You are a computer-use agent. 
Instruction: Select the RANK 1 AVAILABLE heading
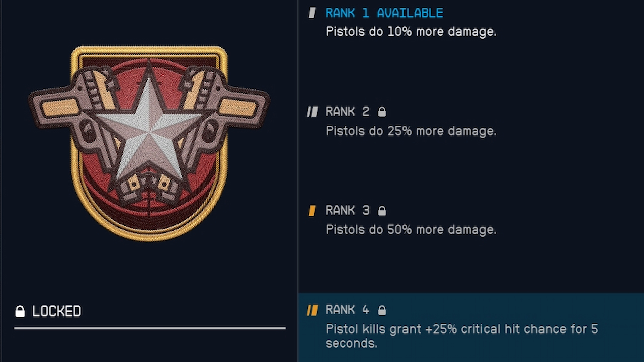click(384, 13)
